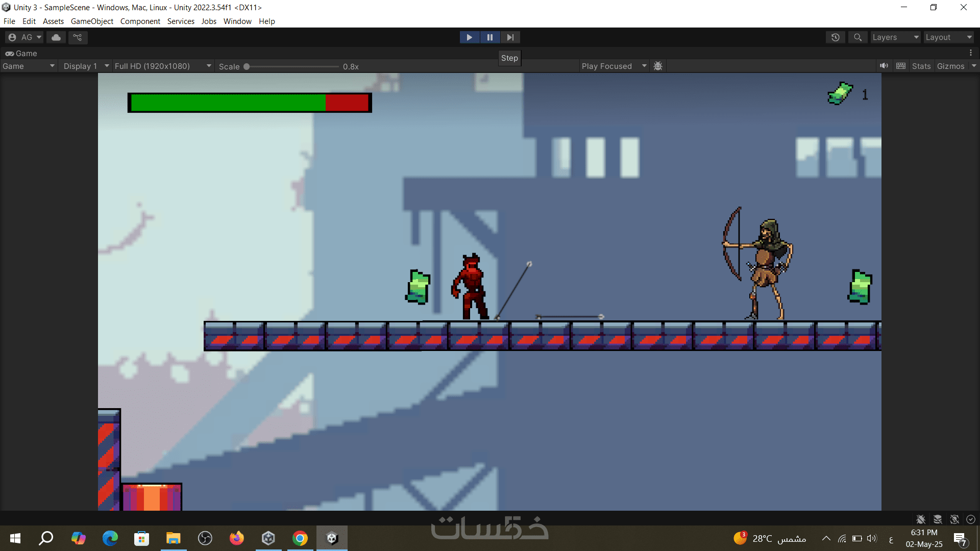Open the Display 1 dropdown
The height and width of the screenshot is (551, 980).
click(86, 66)
